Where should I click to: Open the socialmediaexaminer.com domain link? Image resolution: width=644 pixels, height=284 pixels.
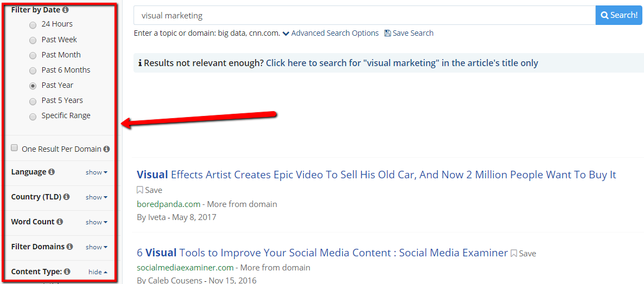click(185, 267)
